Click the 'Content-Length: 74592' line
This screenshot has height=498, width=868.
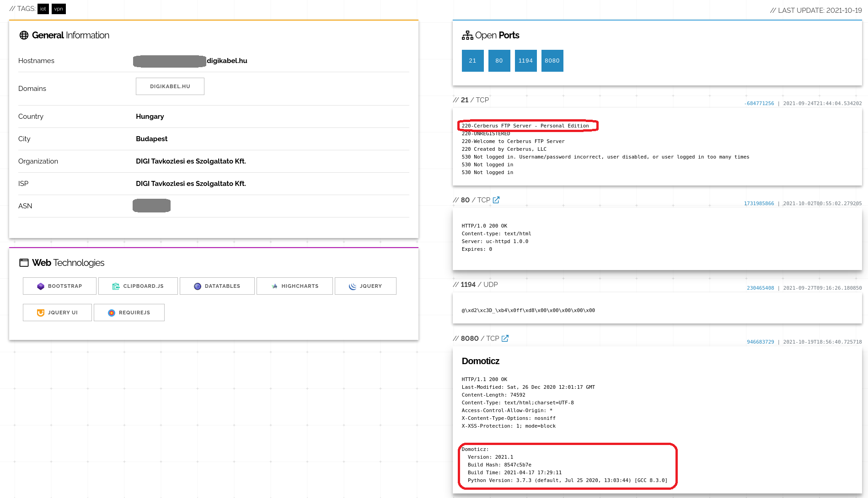[x=493, y=395]
